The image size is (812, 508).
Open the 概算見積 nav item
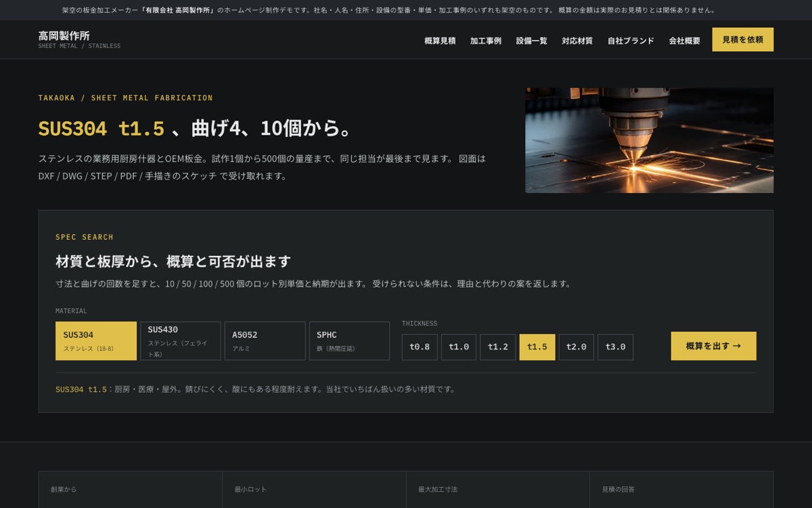click(x=440, y=41)
